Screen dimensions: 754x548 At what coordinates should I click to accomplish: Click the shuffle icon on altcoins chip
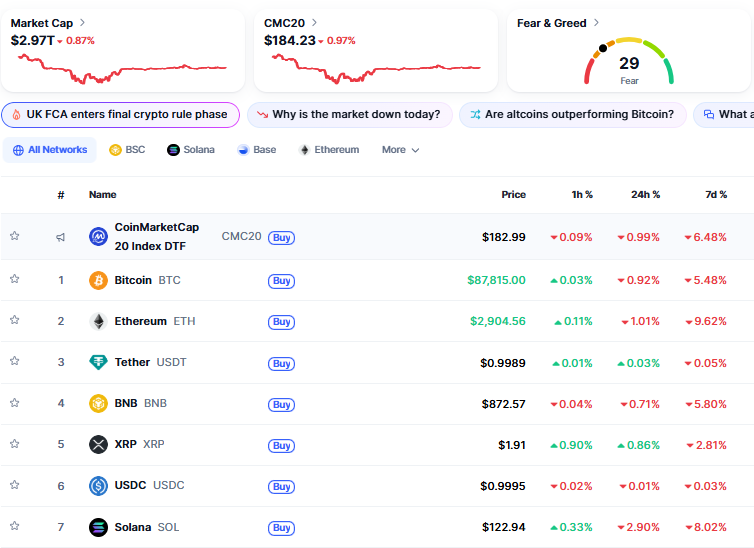click(475, 114)
